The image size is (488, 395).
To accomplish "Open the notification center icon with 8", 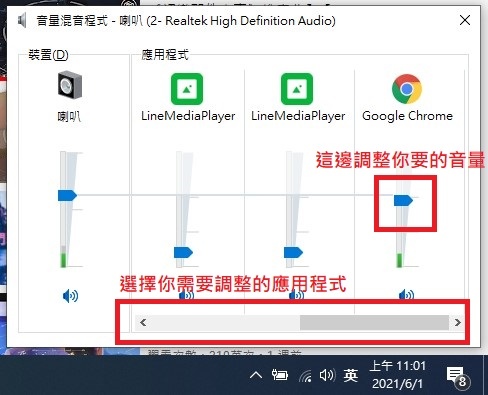I will tap(458, 377).
